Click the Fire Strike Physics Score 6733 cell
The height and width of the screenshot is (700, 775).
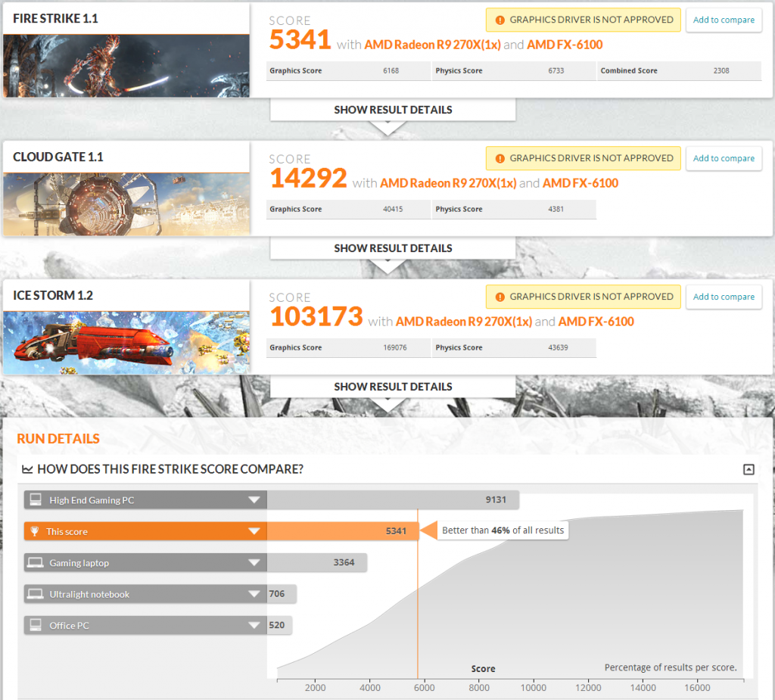point(514,70)
